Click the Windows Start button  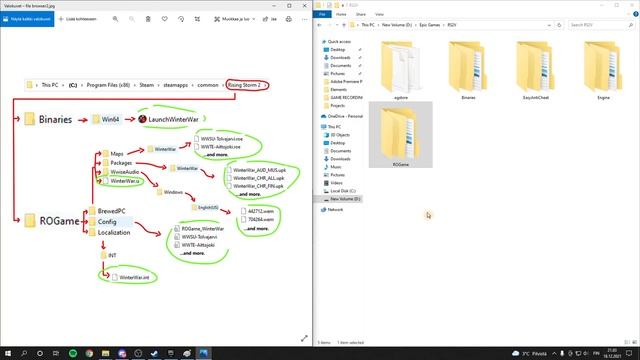point(8,353)
